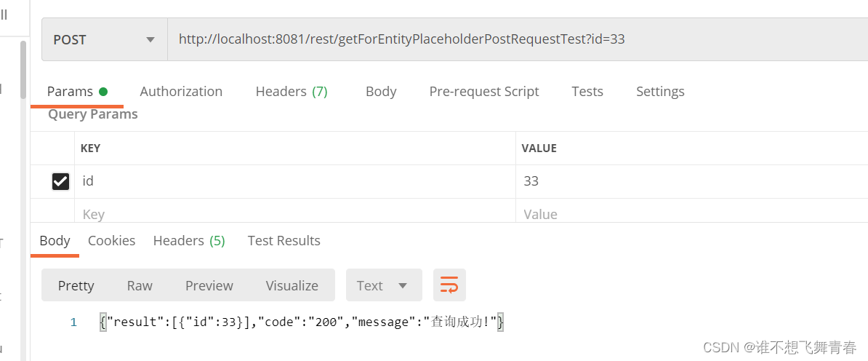Open the Pre-request Script tab
868x361 pixels.
tap(484, 92)
